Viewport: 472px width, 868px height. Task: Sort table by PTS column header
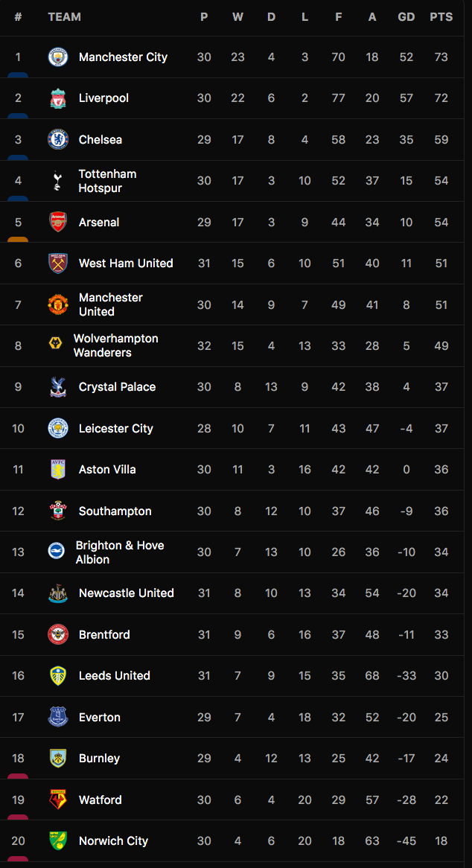click(x=441, y=16)
